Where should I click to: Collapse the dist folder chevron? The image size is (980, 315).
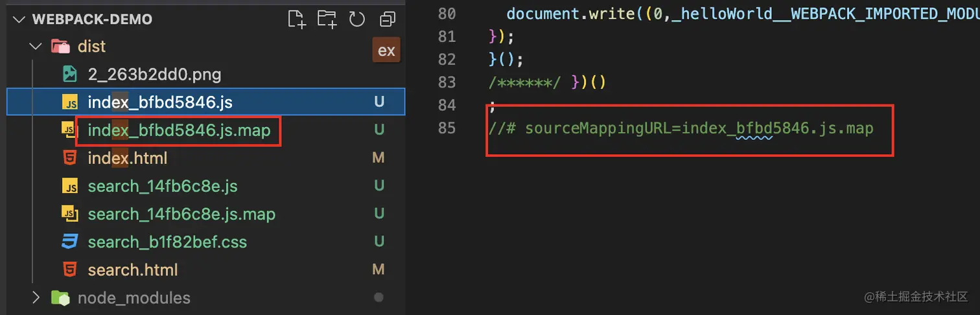point(34,47)
